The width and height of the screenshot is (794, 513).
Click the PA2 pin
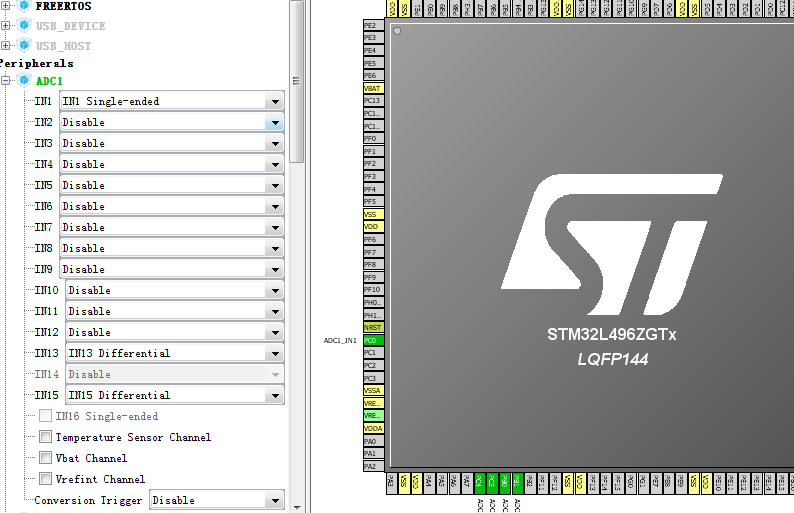point(373,466)
